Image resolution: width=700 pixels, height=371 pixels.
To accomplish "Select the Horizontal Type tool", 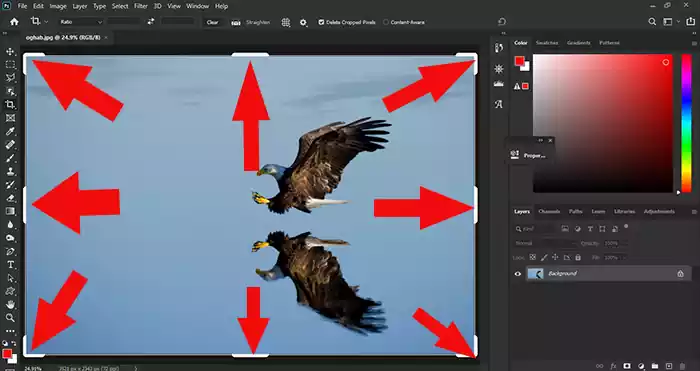I will tap(10, 265).
